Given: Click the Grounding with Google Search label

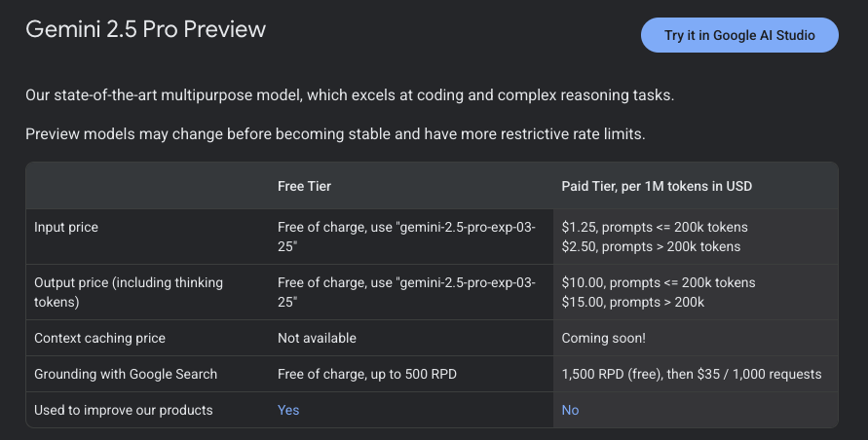Looking at the screenshot, I should 126,374.
